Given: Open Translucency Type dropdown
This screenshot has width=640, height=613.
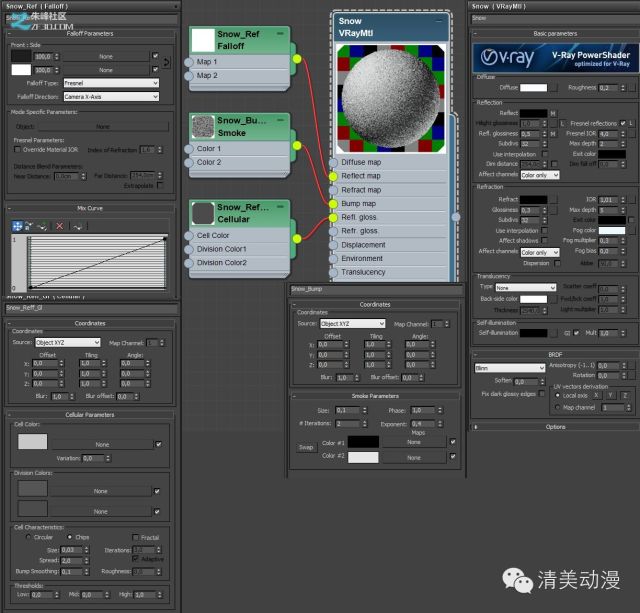Looking at the screenshot, I should click(x=526, y=288).
